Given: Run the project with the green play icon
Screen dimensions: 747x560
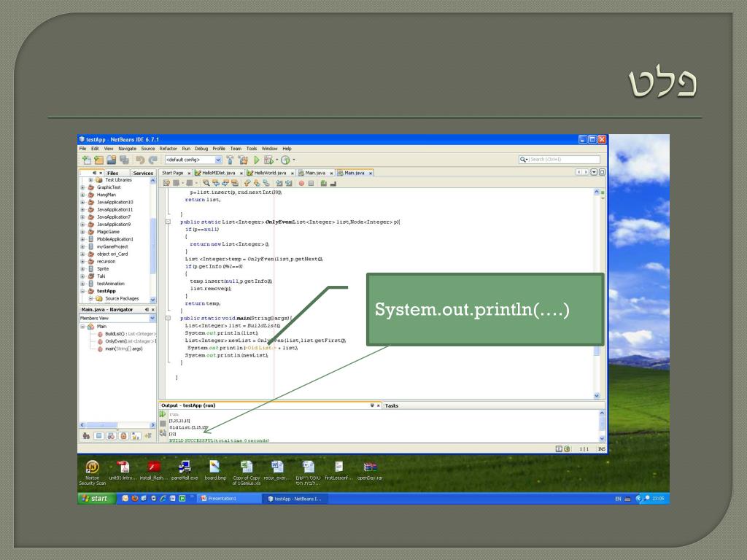Looking at the screenshot, I should (257, 160).
